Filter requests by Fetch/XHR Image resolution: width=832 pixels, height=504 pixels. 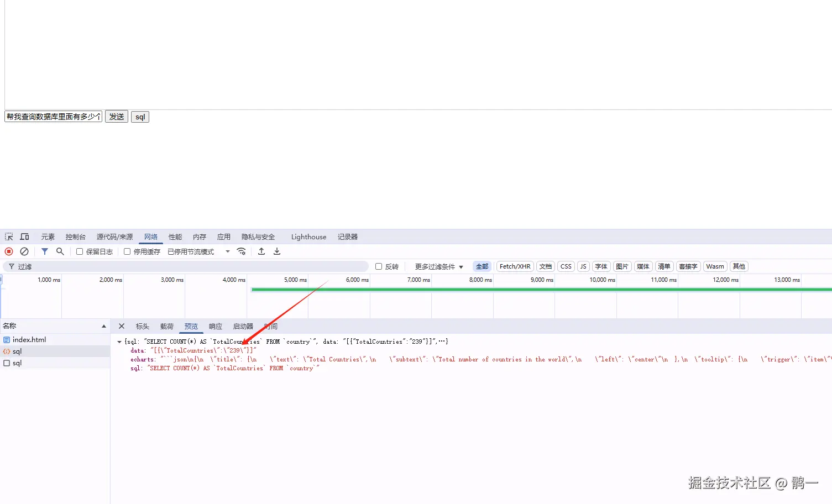tap(515, 266)
